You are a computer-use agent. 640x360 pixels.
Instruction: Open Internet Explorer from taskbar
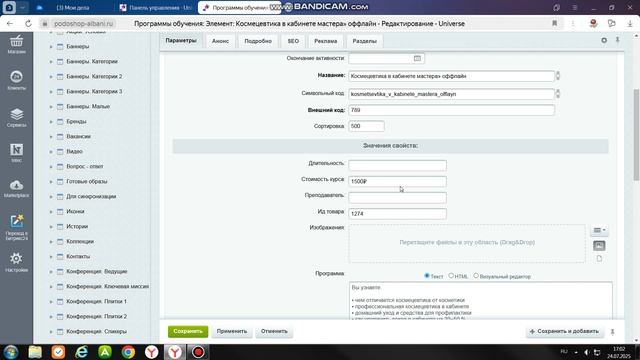[82, 352]
